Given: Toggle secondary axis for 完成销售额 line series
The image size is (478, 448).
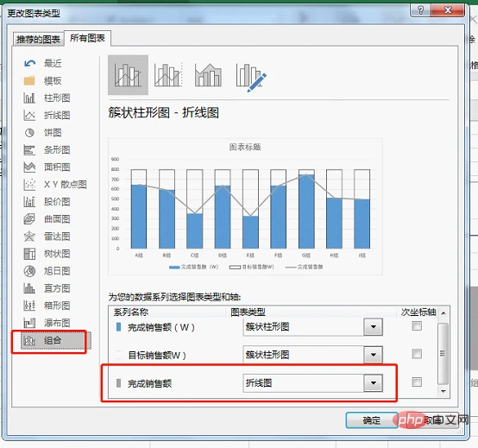Looking at the screenshot, I should point(417,382).
